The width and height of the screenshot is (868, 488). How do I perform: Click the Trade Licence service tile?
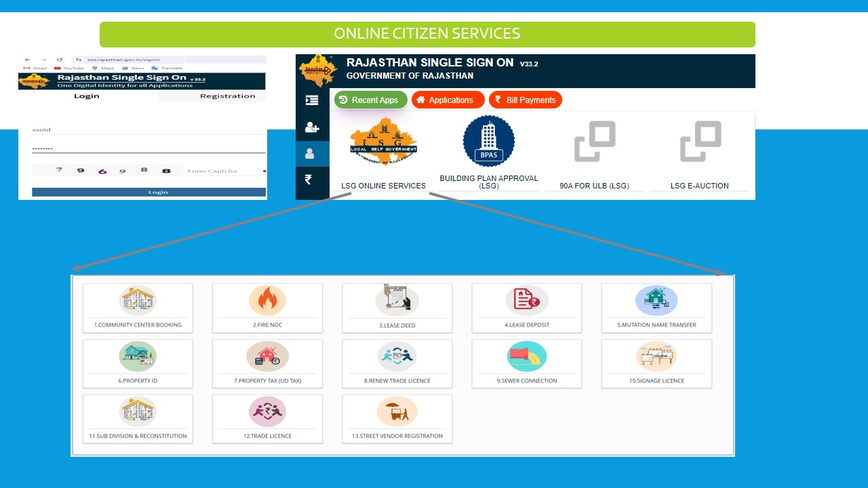[267, 420]
